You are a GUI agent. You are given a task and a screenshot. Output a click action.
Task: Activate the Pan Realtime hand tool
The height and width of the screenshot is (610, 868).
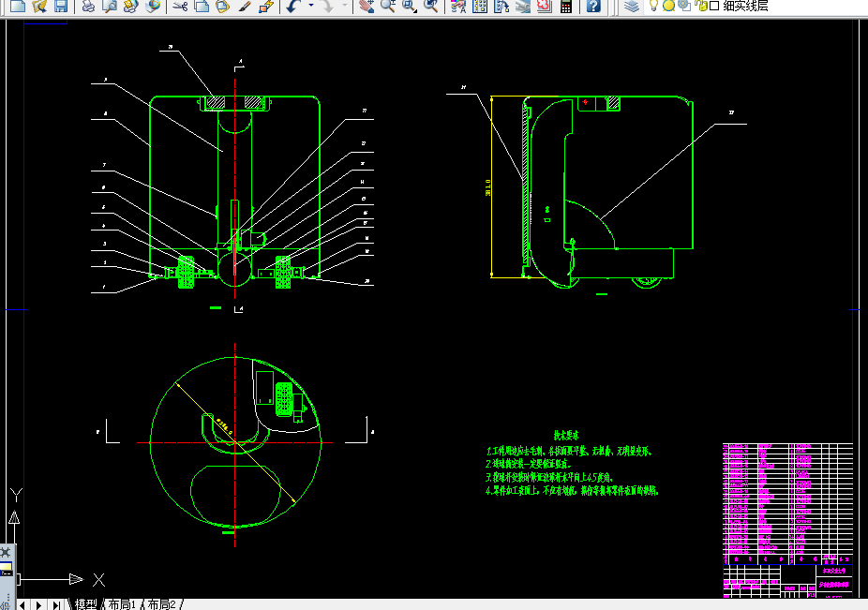[x=366, y=6]
